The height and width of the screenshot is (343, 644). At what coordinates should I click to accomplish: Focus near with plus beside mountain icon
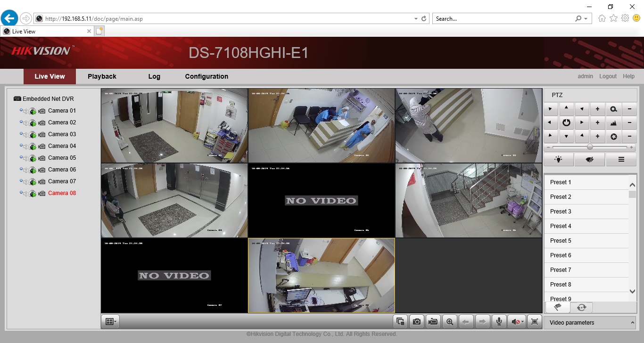pyautogui.click(x=598, y=122)
